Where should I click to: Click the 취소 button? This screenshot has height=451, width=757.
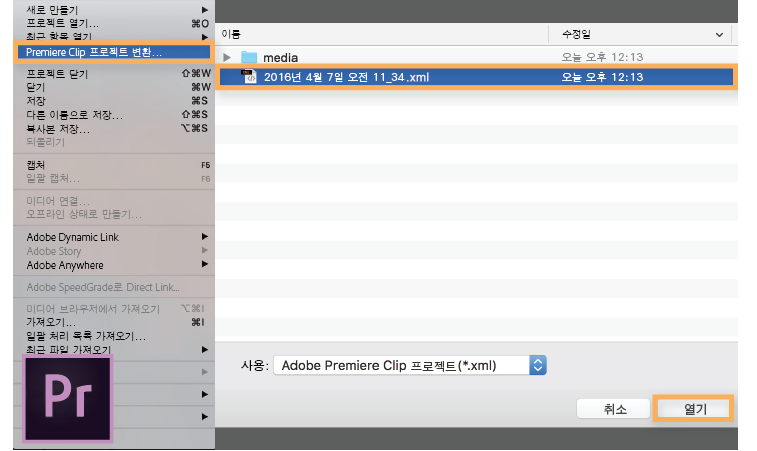pyautogui.click(x=614, y=409)
